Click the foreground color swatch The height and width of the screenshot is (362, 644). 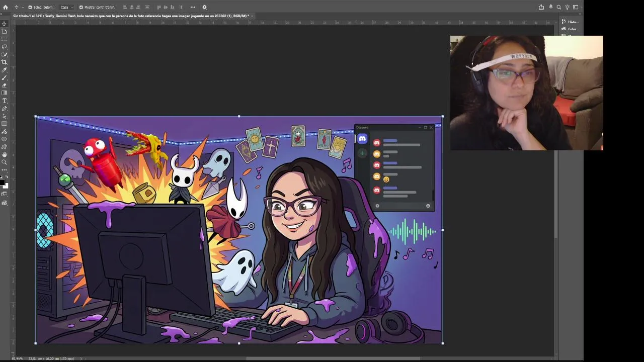click(x=3, y=183)
